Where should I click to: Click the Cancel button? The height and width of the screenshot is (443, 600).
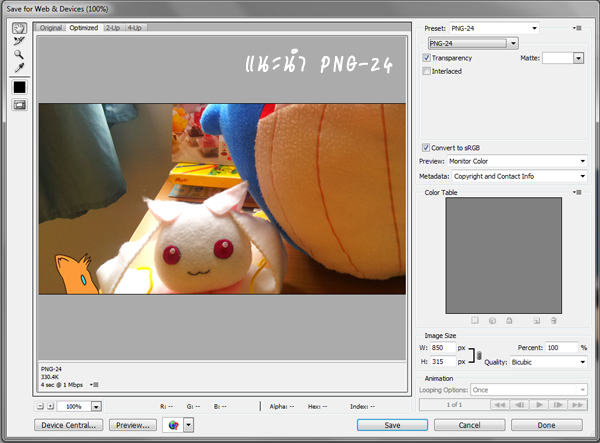[470, 425]
